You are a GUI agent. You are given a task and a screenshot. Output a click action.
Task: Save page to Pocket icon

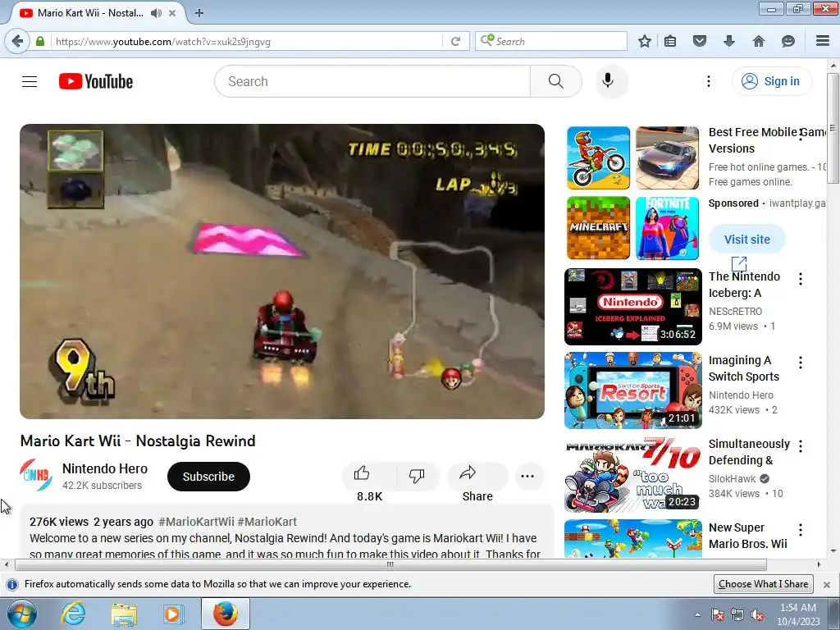[x=700, y=41]
